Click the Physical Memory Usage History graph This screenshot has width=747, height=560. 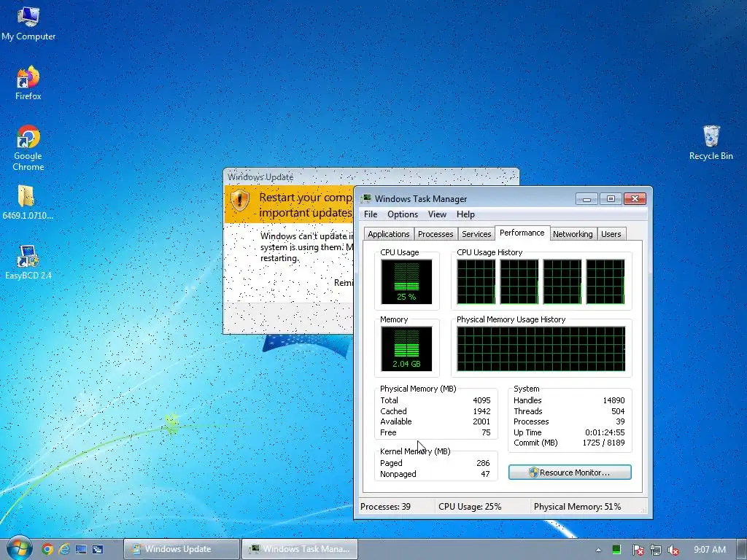[541, 349]
